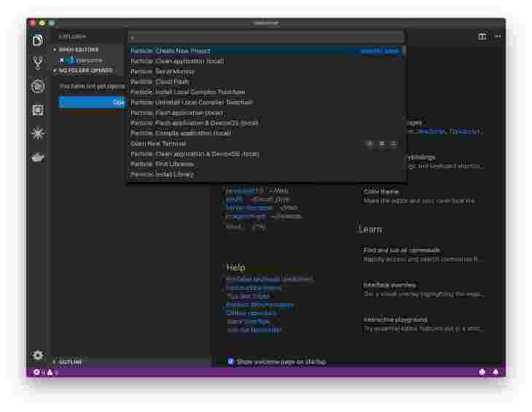Open Stack Overflow link

(248, 322)
